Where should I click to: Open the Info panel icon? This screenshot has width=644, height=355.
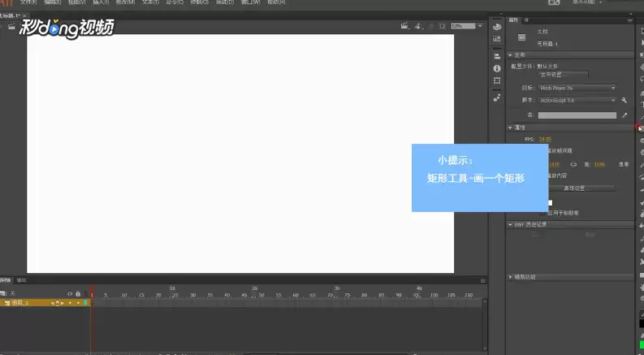[x=497, y=68]
